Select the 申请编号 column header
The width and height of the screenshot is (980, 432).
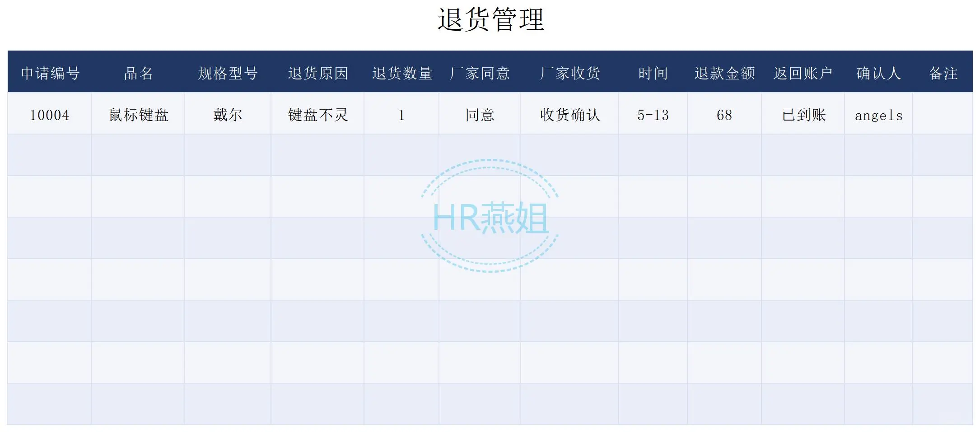click(51, 73)
